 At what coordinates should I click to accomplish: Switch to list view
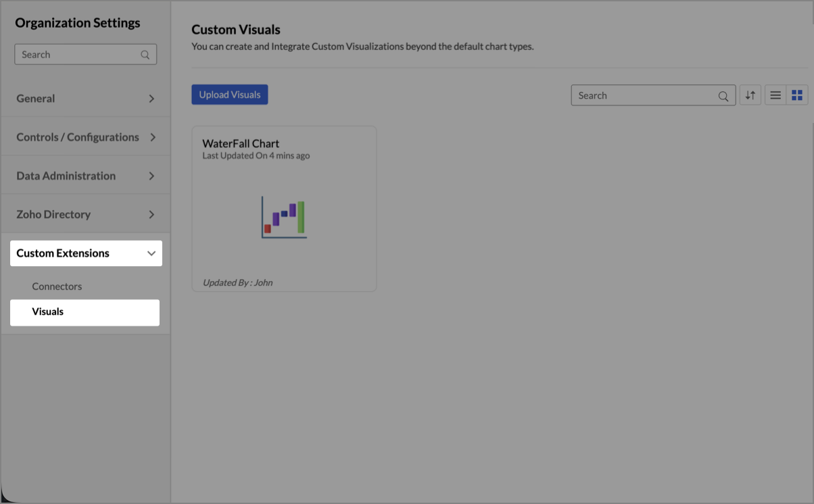pyautogui.click(x=775, y=95)
